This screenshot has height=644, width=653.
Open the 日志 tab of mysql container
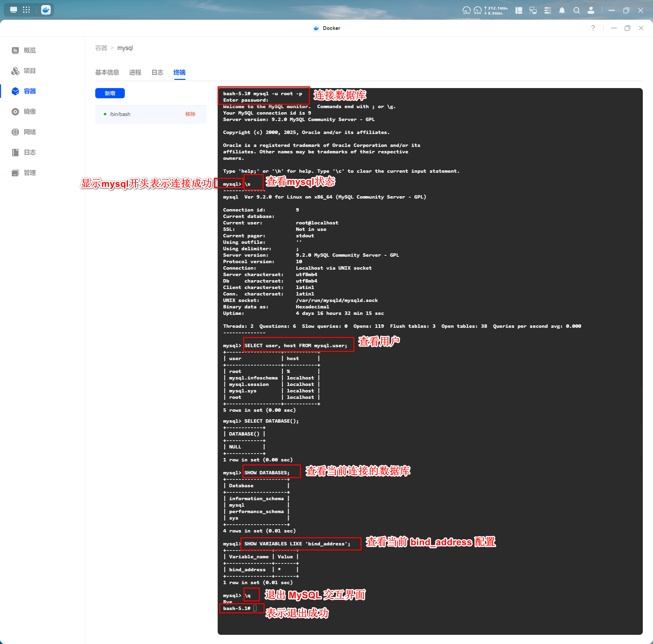[x=157, y=72]
